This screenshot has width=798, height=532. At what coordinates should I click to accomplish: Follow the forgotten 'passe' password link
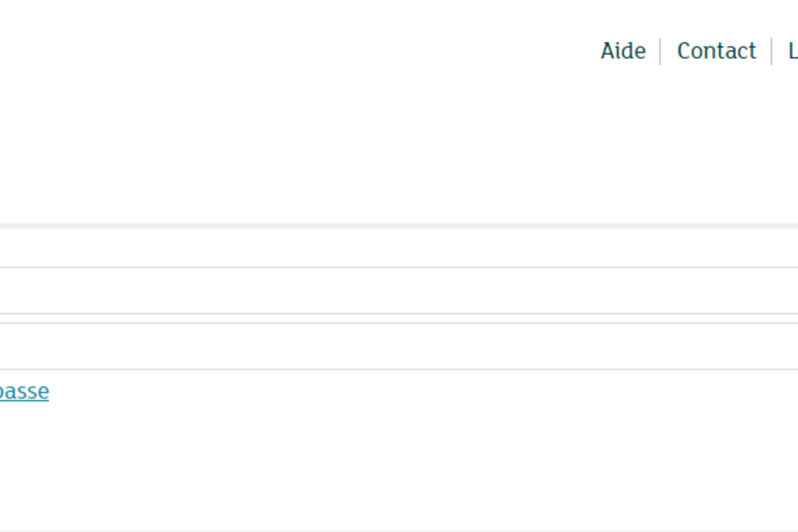[x=24, y=391]
